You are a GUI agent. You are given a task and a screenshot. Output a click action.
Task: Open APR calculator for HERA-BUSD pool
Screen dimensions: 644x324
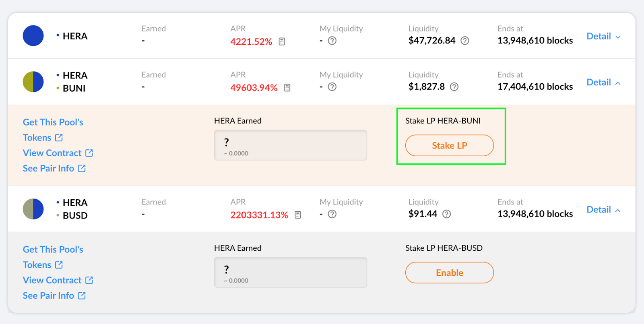(x=298, y=215)
